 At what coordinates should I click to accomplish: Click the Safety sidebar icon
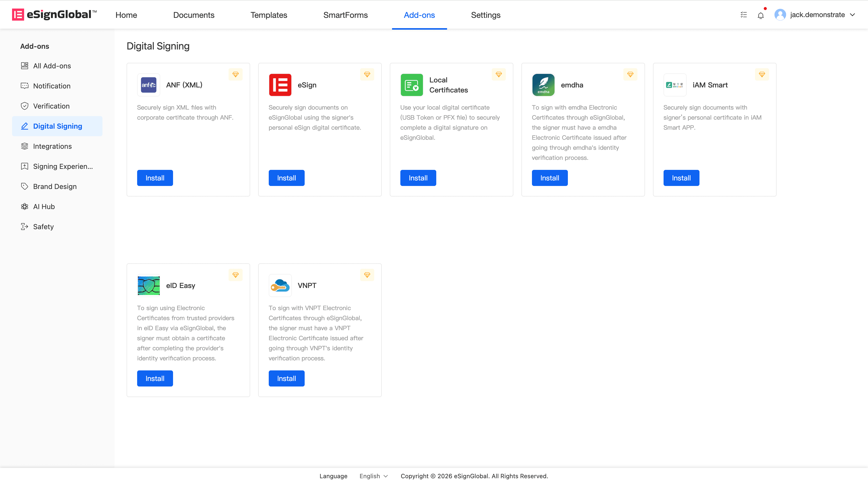click(x=25, y=226)
